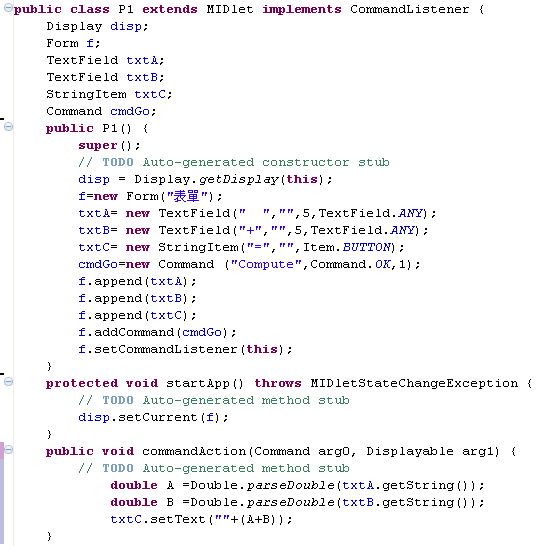540x546 pixels.
Task: Click the "Compute" string literal
Action: coord(266,264)
